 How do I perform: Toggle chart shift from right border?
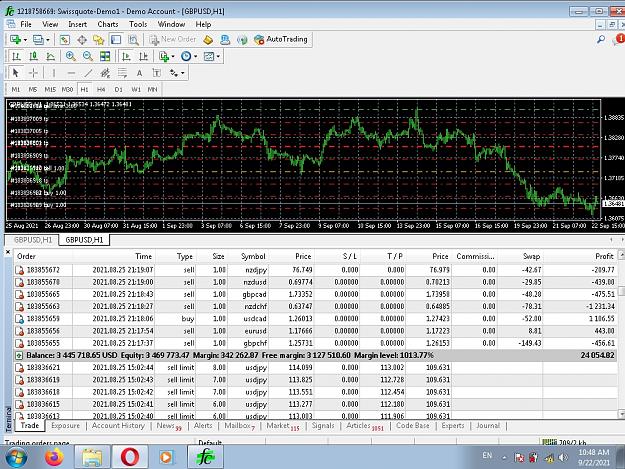[x=143, y=56]
